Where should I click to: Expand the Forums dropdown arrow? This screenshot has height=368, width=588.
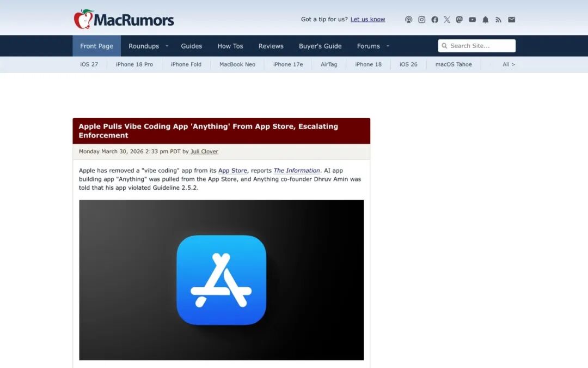[x=388, y=46]
